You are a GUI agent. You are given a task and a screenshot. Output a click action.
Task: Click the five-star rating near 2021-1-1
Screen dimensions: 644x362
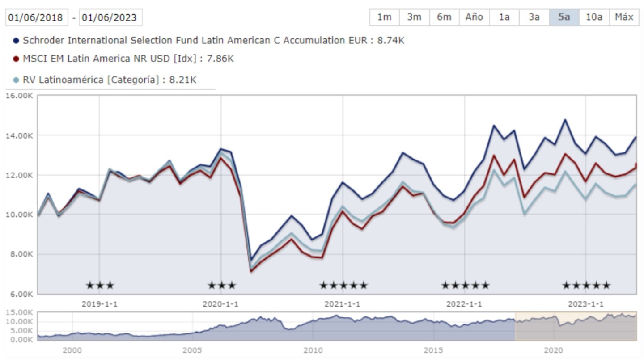click(343, 285)
